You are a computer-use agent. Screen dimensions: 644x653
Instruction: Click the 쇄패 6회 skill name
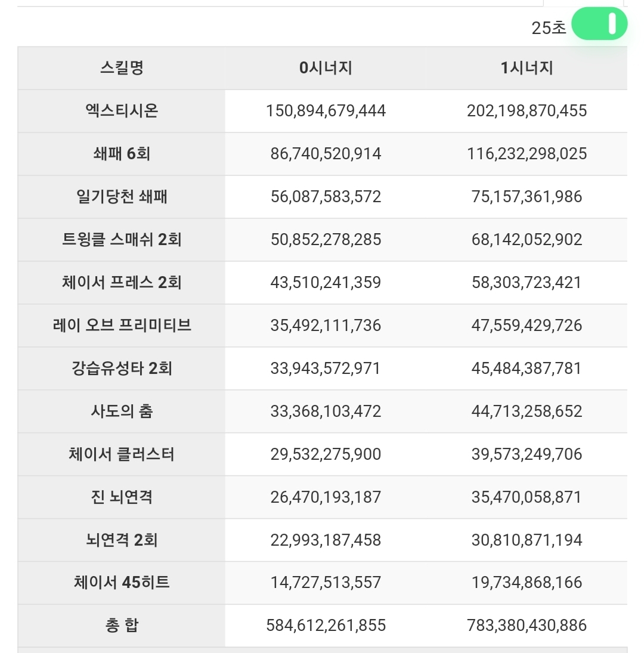point(122,154)
